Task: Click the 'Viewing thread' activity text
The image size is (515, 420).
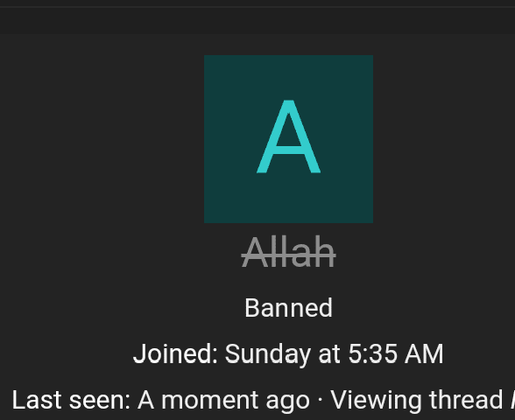Action: (417, 401)
